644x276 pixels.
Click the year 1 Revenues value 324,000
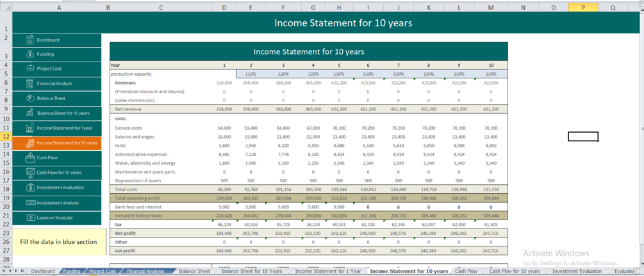tap(224, 83)
